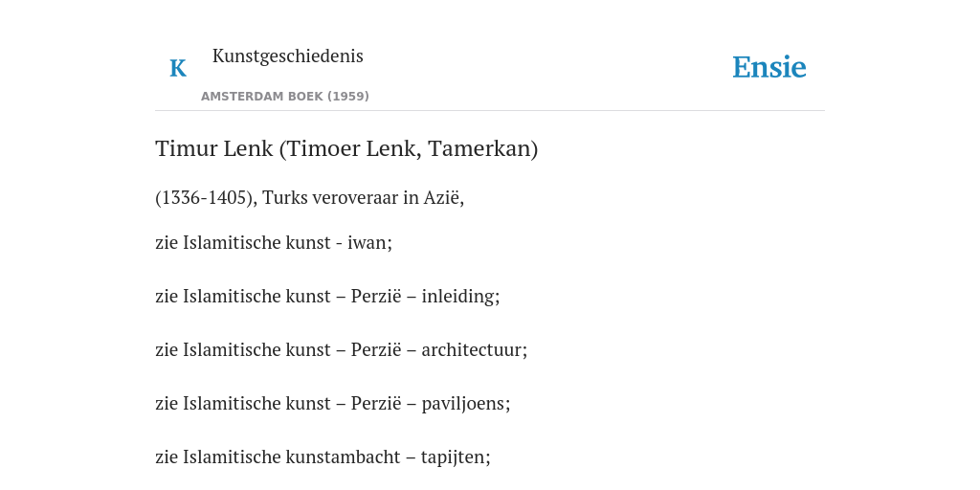The image size is (980, 490).
Task: Click the horizontal divider below the header
Action: tap(490, 111)
